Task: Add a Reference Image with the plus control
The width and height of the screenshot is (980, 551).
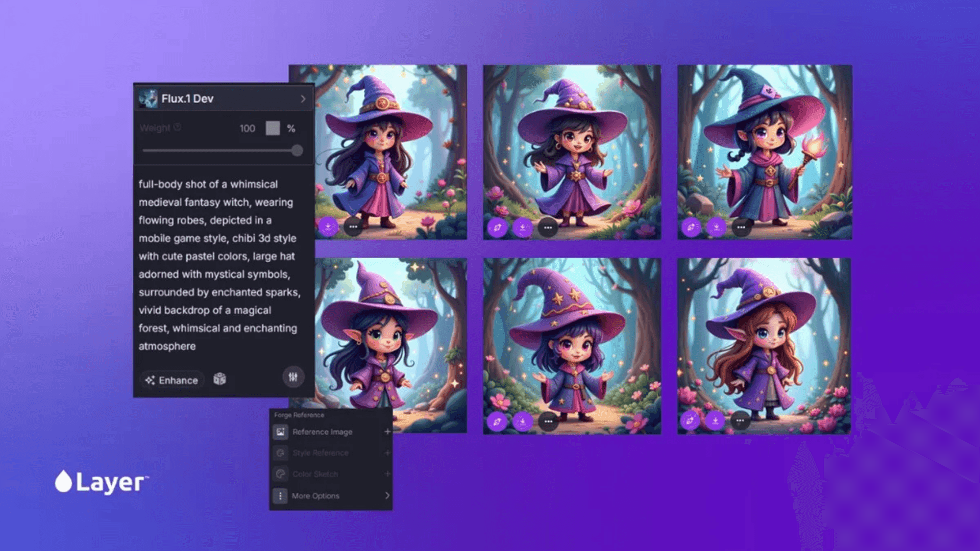Action: [387, 431]
